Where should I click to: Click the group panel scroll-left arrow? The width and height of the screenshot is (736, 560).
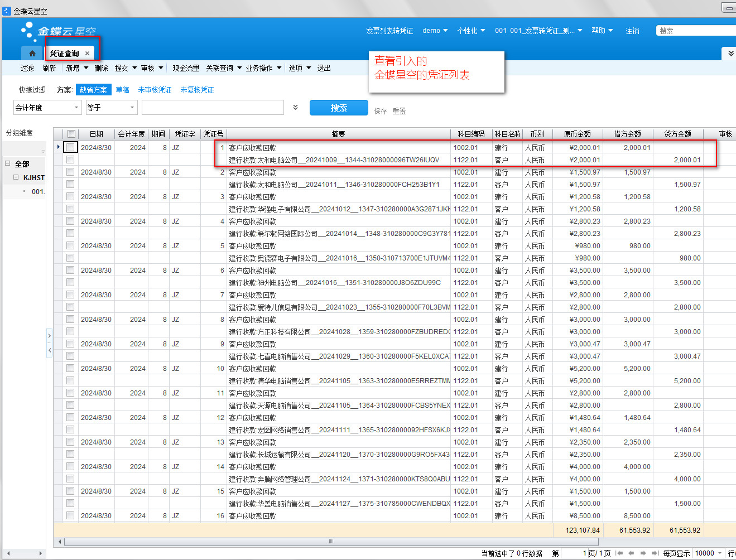pyautogui.click(x=8, y=553)
